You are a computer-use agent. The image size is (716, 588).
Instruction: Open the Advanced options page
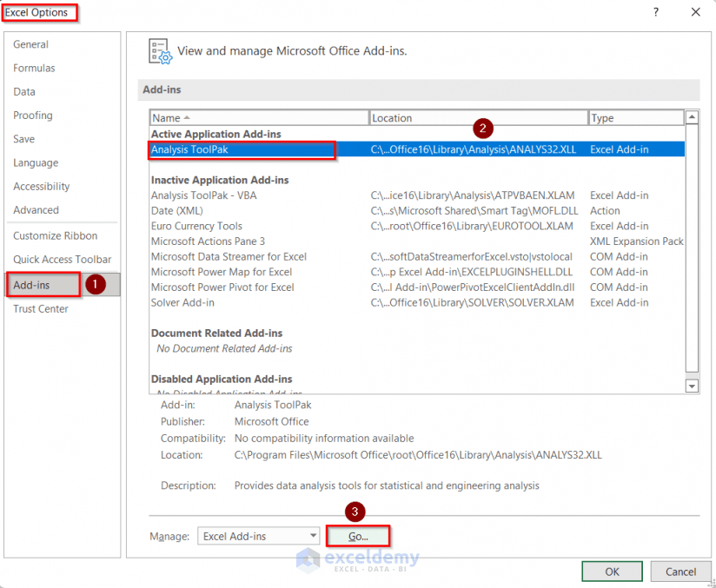36,209
